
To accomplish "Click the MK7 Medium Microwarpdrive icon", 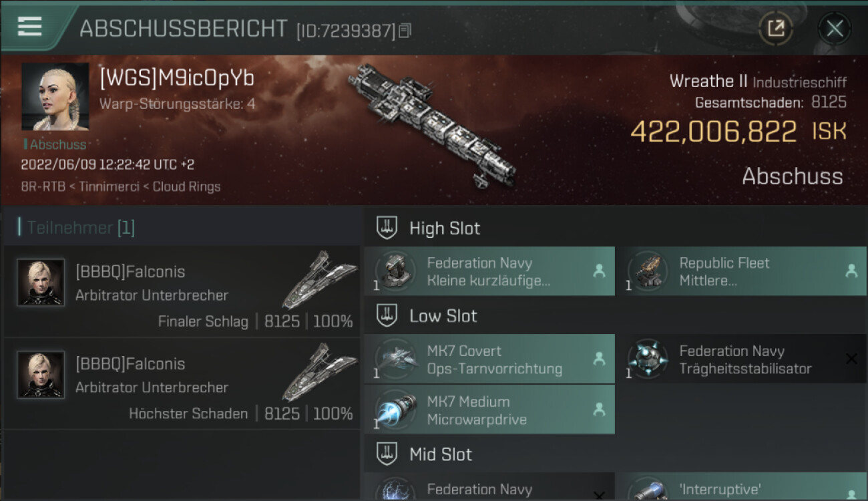I will coord(395,409).
